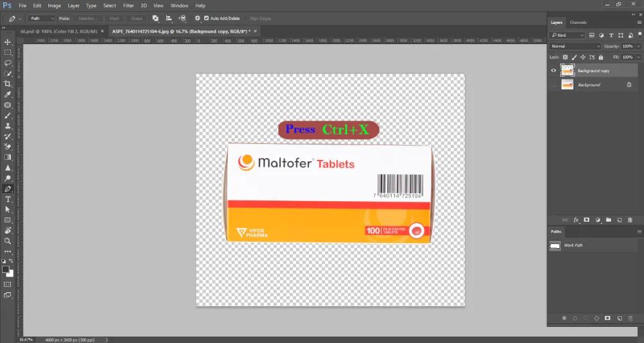Open the Filter menu
Screen dimensions: 644x343
[129, 5]
